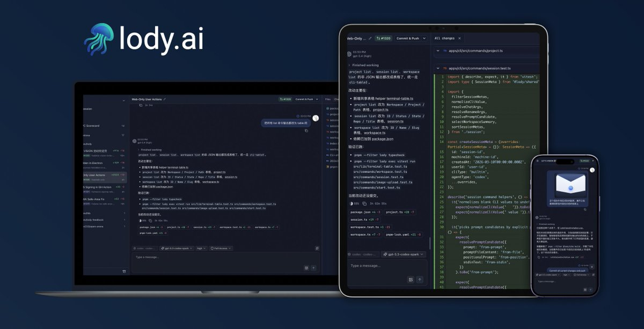This screenshot has width=644, height=329.
Task: Open the VISION session in laptop sidebar
Action: 104,152
